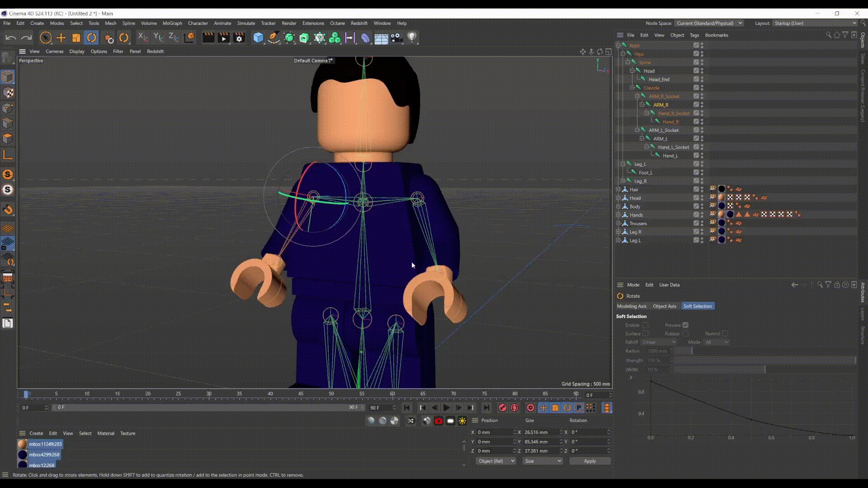Select the mbxo:11249:283 material swatch

click(x=22, y=444)
